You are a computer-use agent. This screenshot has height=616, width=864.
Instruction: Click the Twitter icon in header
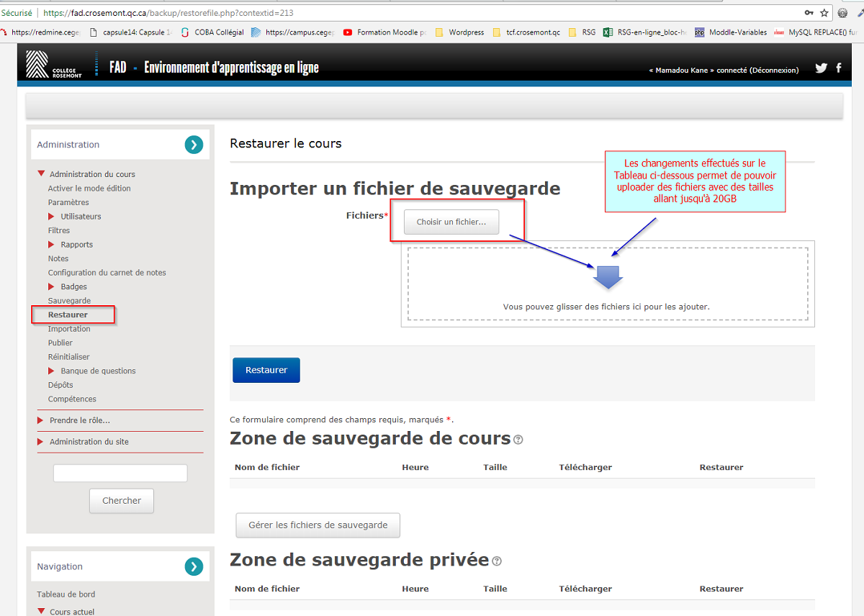tap(821, 68)
